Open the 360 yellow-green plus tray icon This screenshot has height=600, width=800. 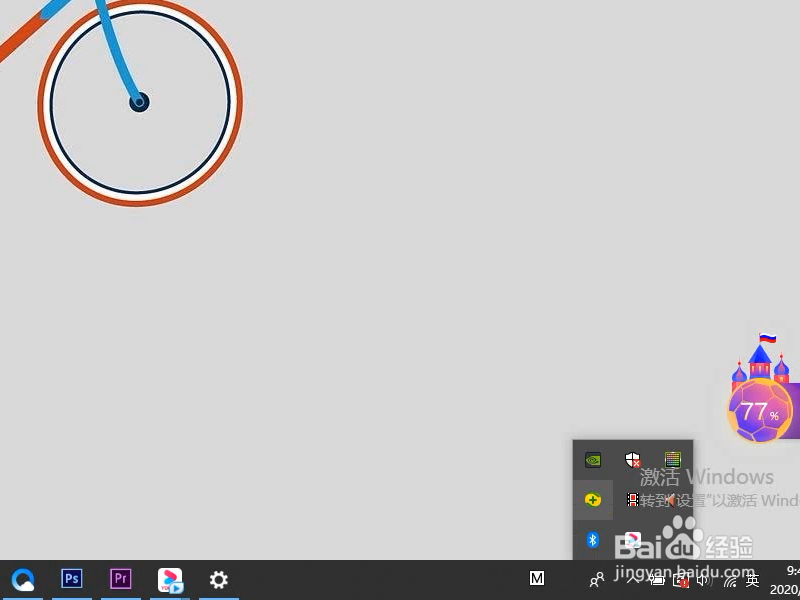(593, 499)
